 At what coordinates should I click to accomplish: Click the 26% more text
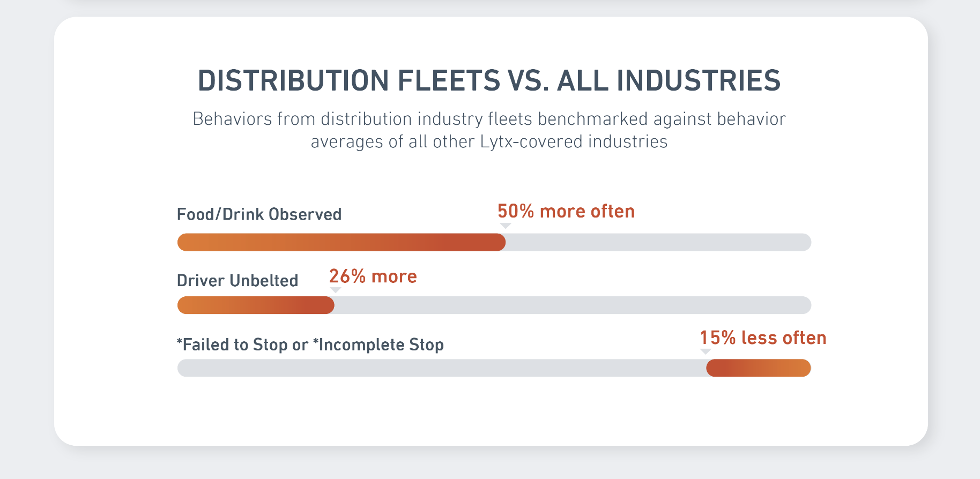click(373, 276)
